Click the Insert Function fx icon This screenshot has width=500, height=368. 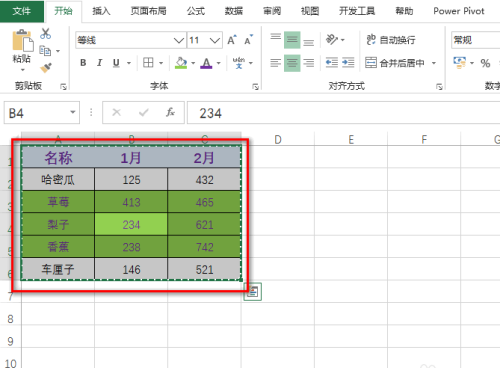(x=170, y=112)
